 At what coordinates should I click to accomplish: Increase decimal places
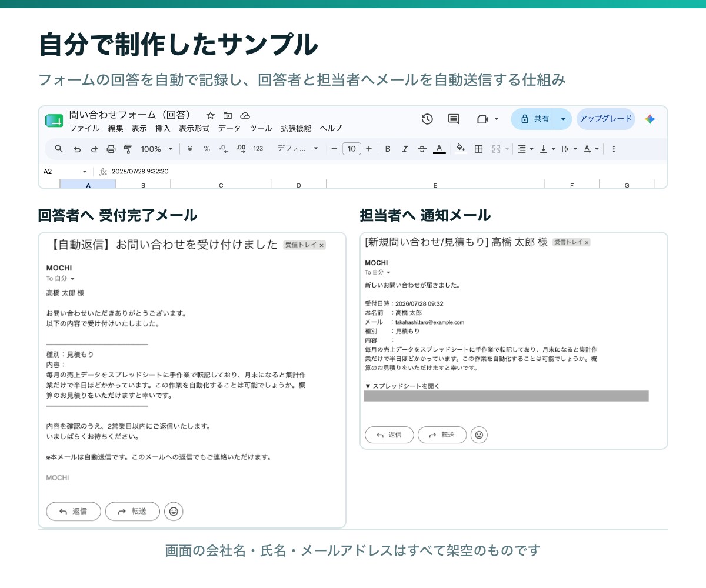[241, 149]
